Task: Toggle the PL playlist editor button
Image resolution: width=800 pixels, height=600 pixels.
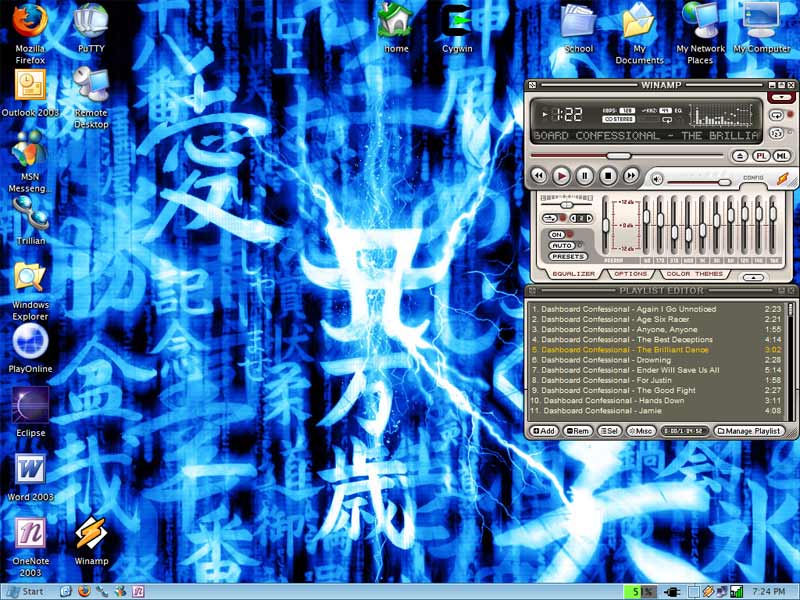Action: 760,156
